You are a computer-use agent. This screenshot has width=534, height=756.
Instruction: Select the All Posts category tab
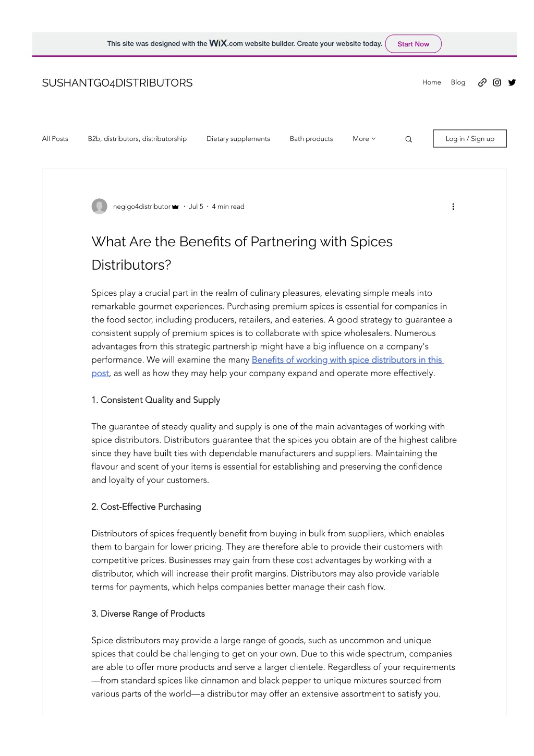click(55, 139)
